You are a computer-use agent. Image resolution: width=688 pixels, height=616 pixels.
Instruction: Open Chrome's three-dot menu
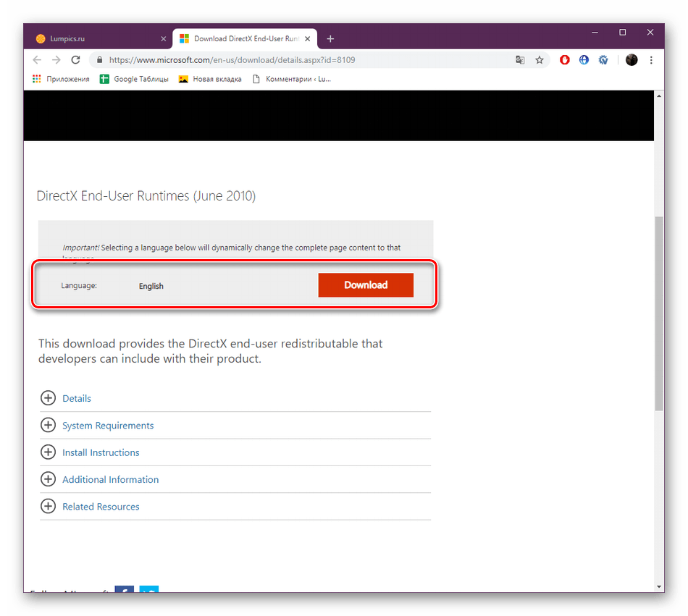tap(651, 60)
